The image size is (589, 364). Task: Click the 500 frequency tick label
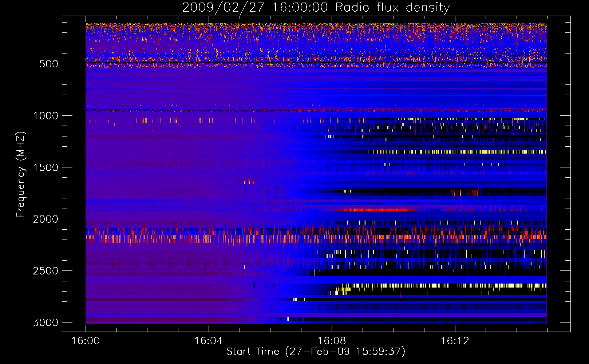point(49,64)
